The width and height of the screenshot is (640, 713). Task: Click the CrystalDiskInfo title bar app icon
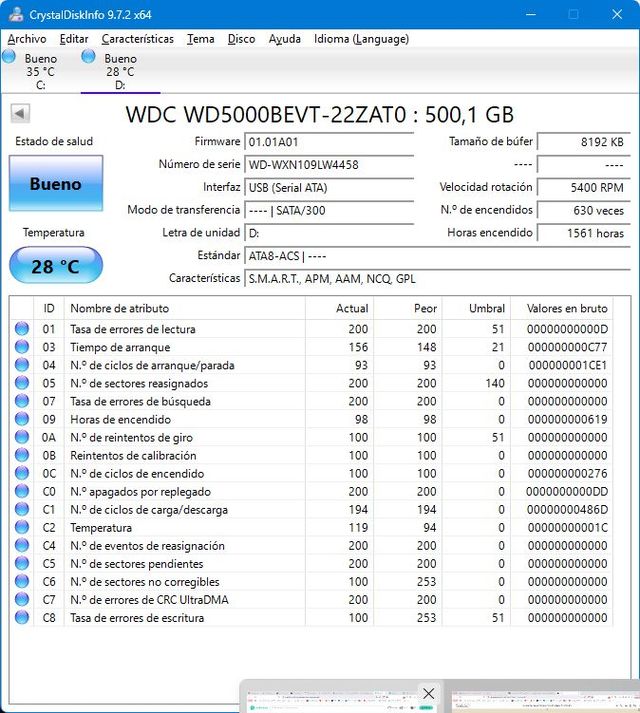pyautogui.click(x=16, y=14)
